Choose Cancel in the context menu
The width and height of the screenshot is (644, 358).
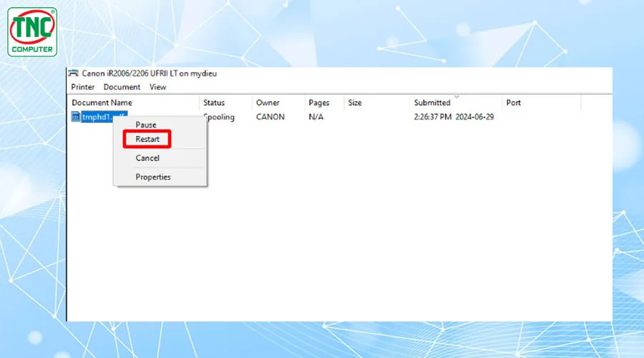tap(147, 158)
